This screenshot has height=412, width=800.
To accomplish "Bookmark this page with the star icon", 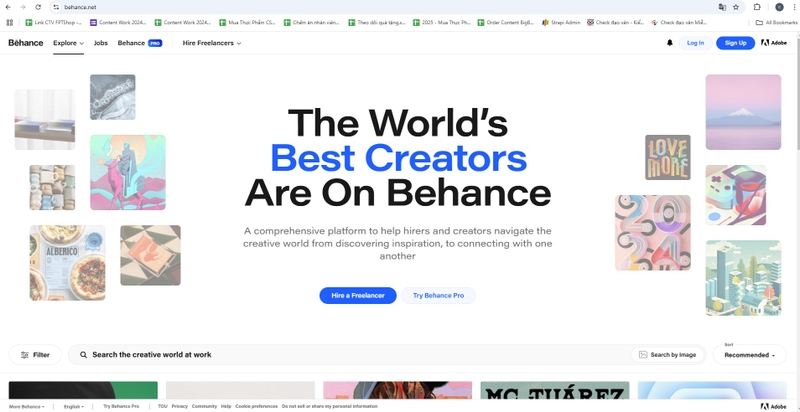I will pos(736,7).
